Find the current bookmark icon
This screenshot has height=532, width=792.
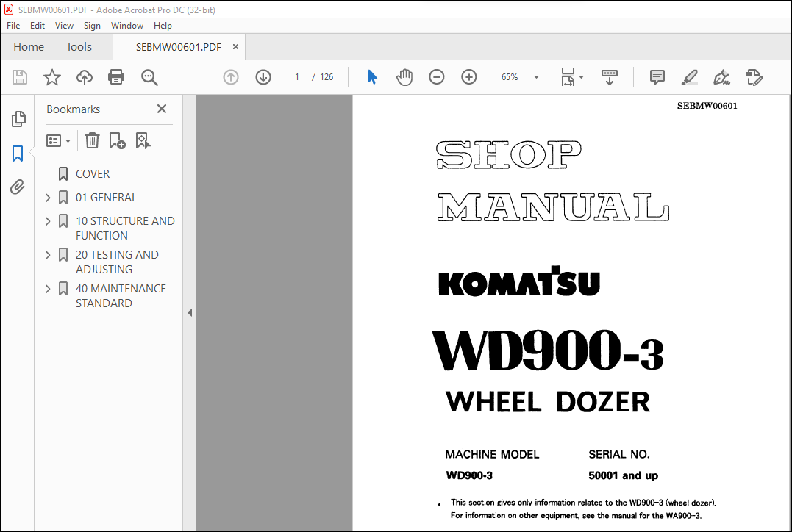point(143,141)
